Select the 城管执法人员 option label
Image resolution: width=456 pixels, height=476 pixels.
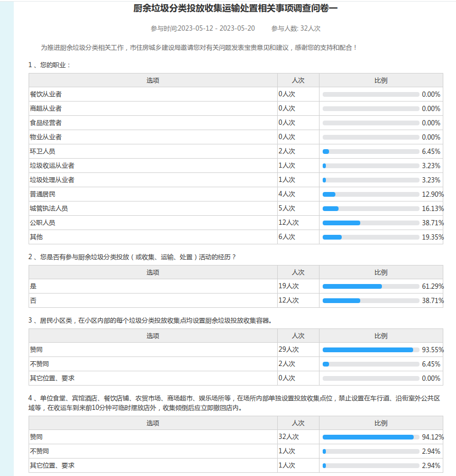49,208
